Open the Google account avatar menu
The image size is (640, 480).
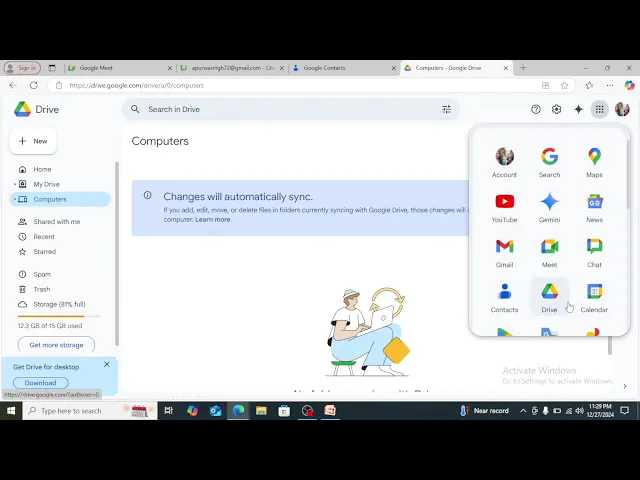point(622,109)
